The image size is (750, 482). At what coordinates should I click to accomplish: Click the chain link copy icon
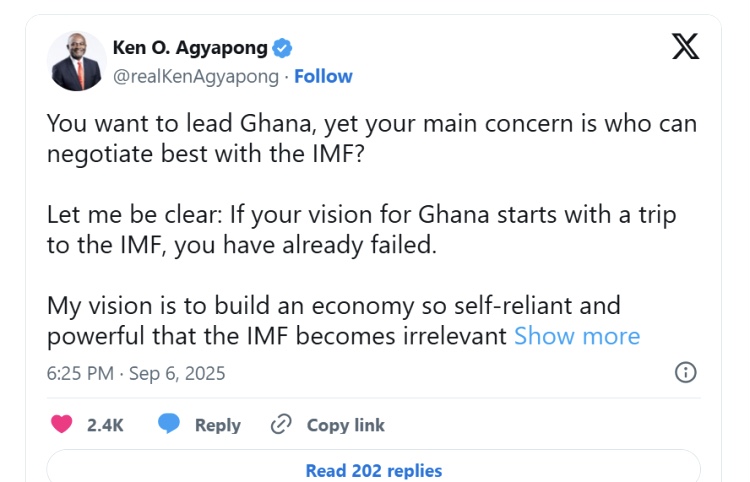pyautogui.click(x=281, y=424)
